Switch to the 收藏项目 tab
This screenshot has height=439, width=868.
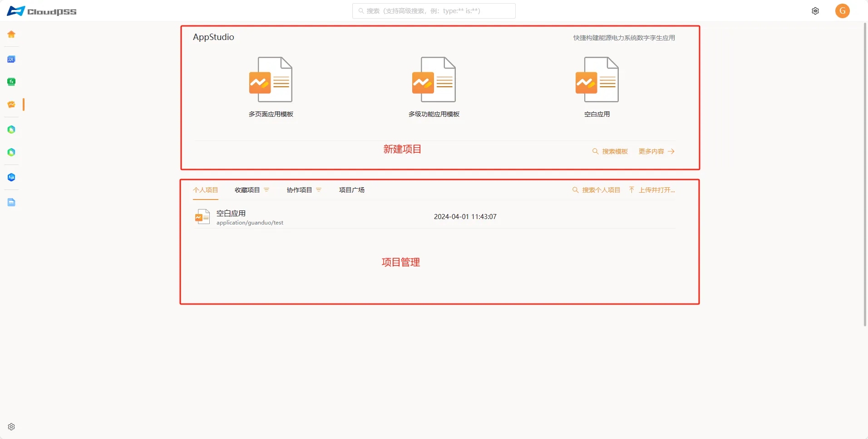coord(247,190)
